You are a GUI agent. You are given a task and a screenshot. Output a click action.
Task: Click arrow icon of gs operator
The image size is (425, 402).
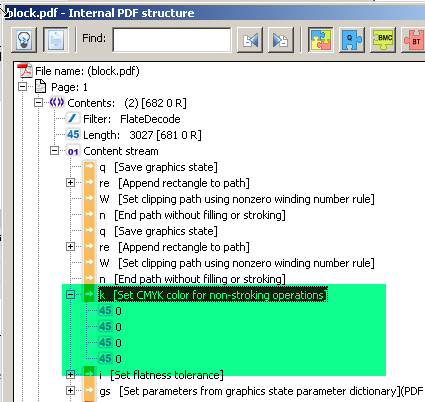pos(89,390)
